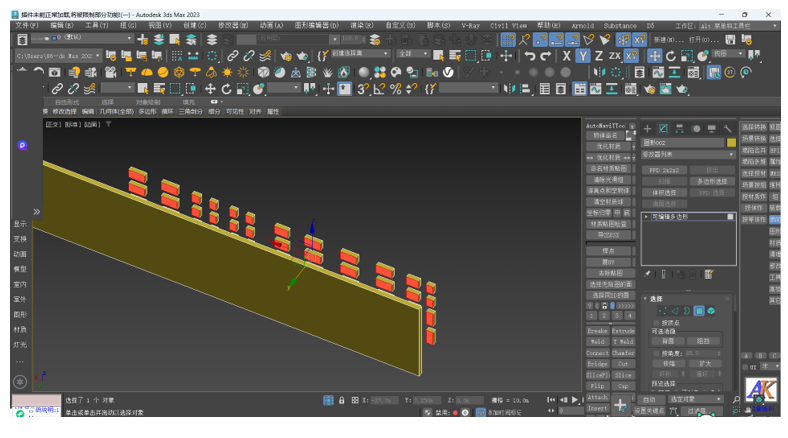Select the Z axis constraint button

click(x=598, y=57)
